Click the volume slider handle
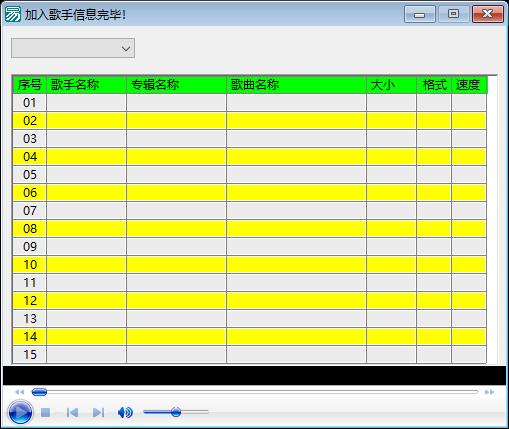The image size is (509, 429). pyautogui.click(x=176, y=412)
